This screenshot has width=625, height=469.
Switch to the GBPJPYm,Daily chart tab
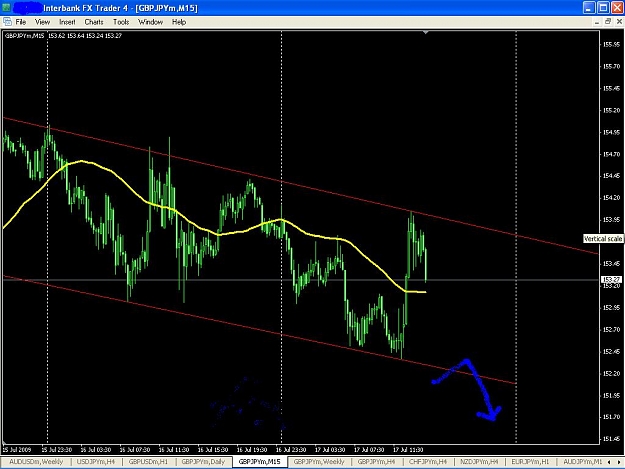(203, 462)
